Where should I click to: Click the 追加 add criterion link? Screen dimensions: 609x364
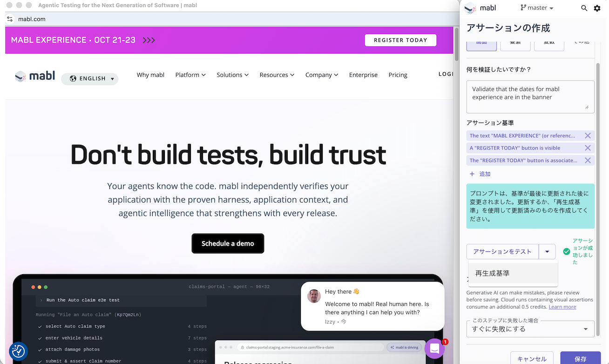[485, 174]
